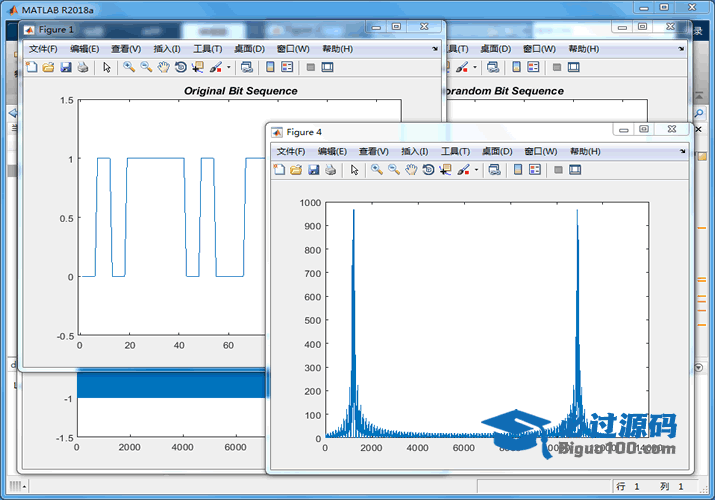Screen dimensions: 715x500
Task: Save Figure 1 using the floppy disk icon
Action: (x=65, y=68)
